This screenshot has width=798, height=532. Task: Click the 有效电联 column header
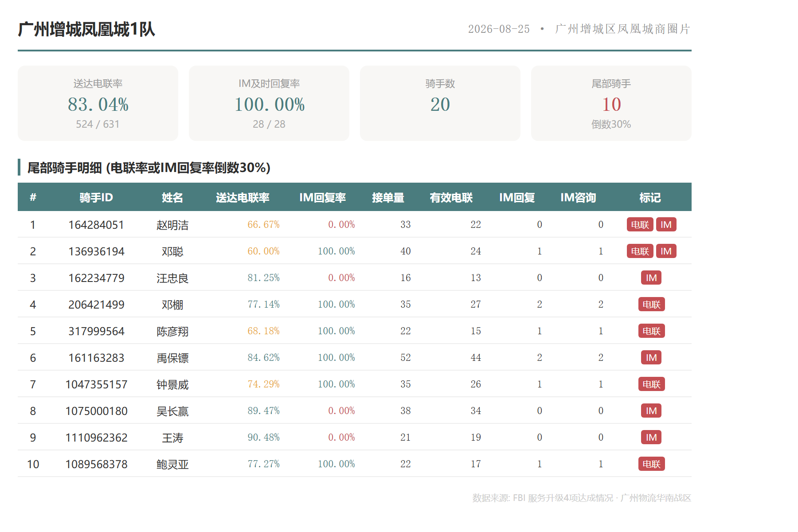click(451, 197)
